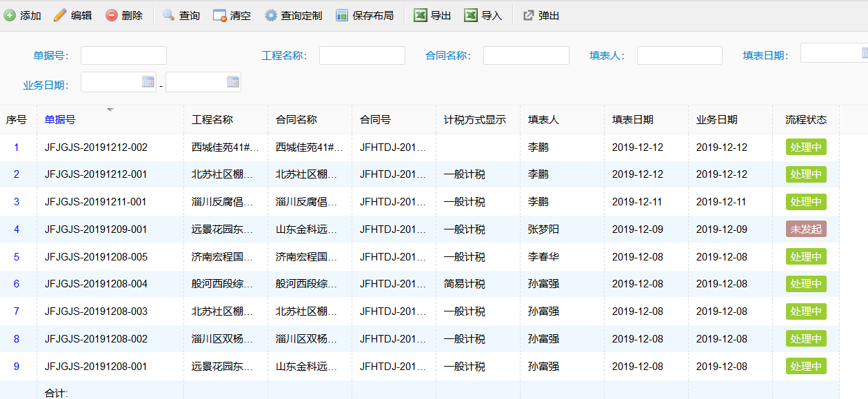Click 2019-12-11 填表日期 cell
This screenshot has width=868, height=399.
[x=638, y=202]
